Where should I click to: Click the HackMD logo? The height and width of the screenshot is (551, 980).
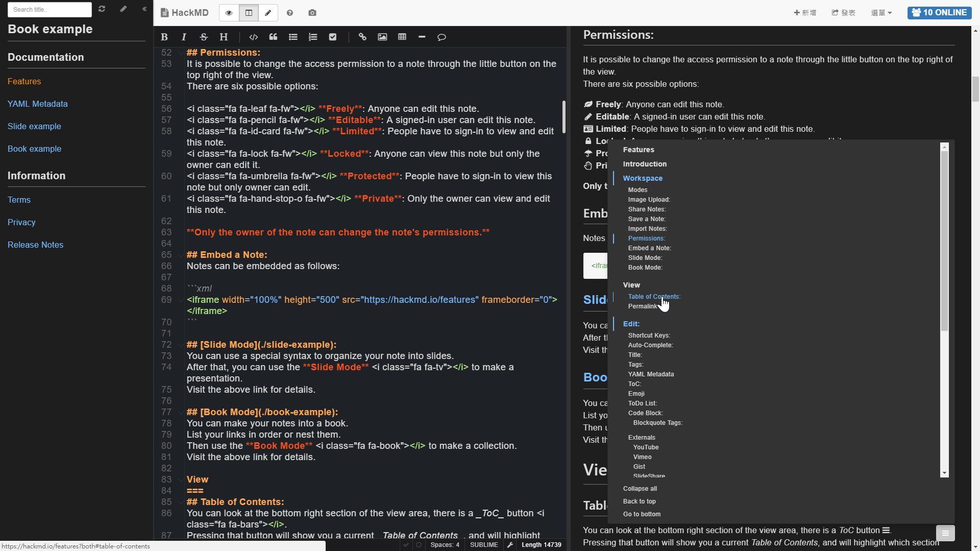pyautogui.click(x=184, y=13)
